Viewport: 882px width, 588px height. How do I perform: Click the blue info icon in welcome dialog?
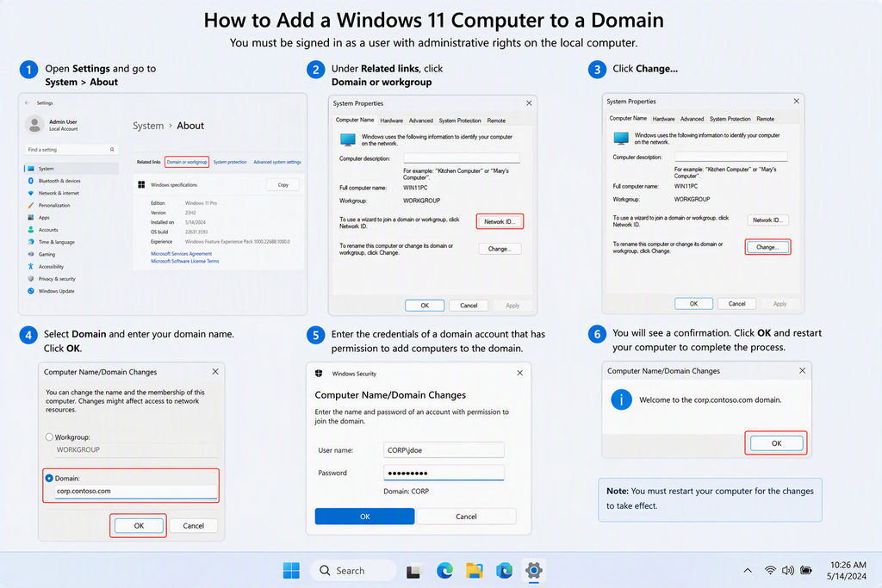622,399
